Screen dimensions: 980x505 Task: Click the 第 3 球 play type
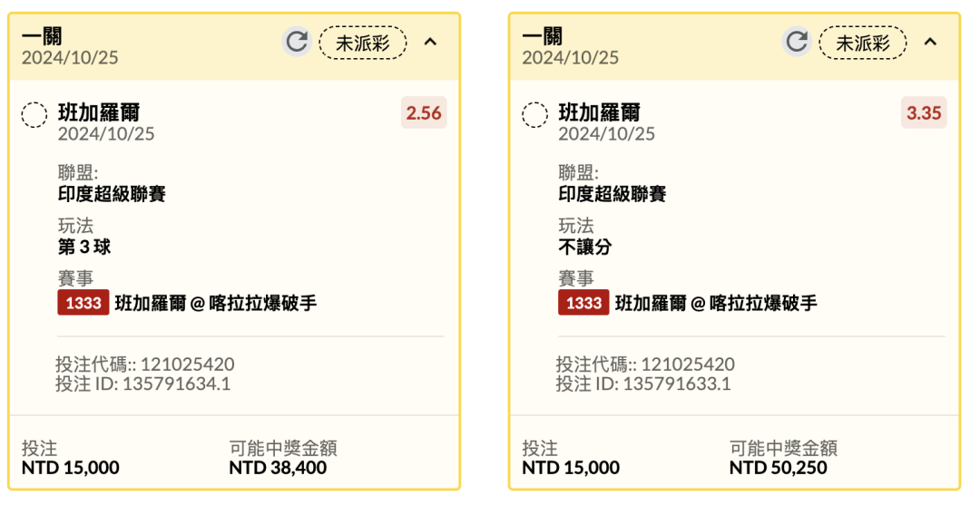(x=85, y=247)
